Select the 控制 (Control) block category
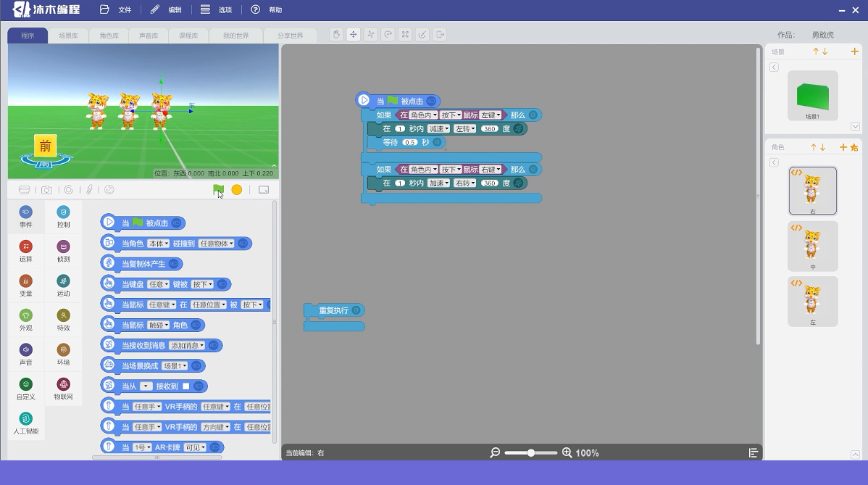The image size is (868, 485). [x=63, y=217]
